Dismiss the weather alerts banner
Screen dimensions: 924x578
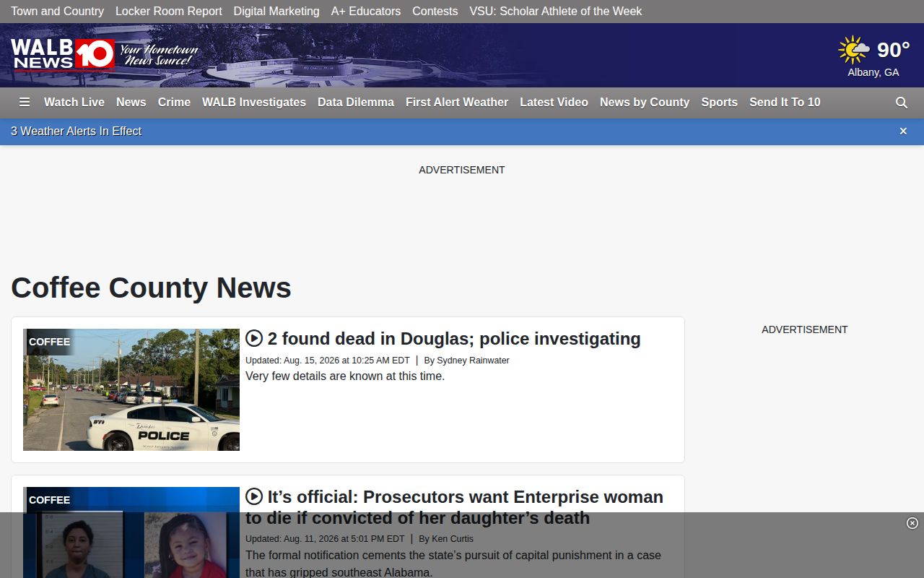(x=903, y=131)
